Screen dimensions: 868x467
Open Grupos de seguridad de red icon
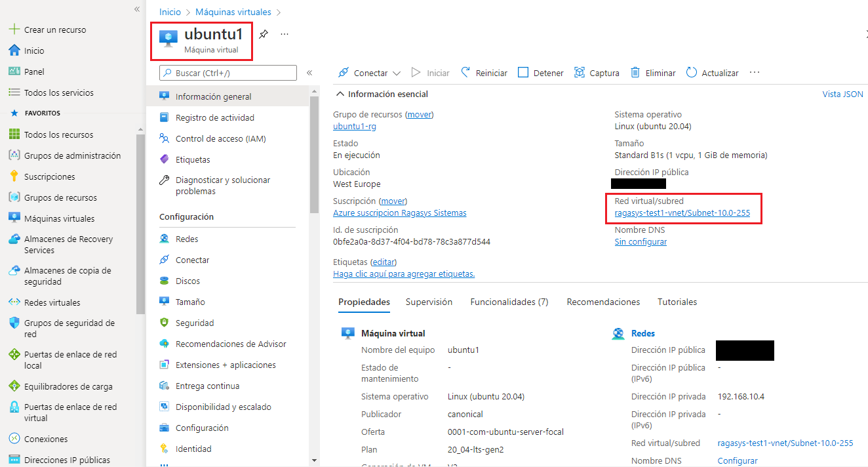(14, 323)
